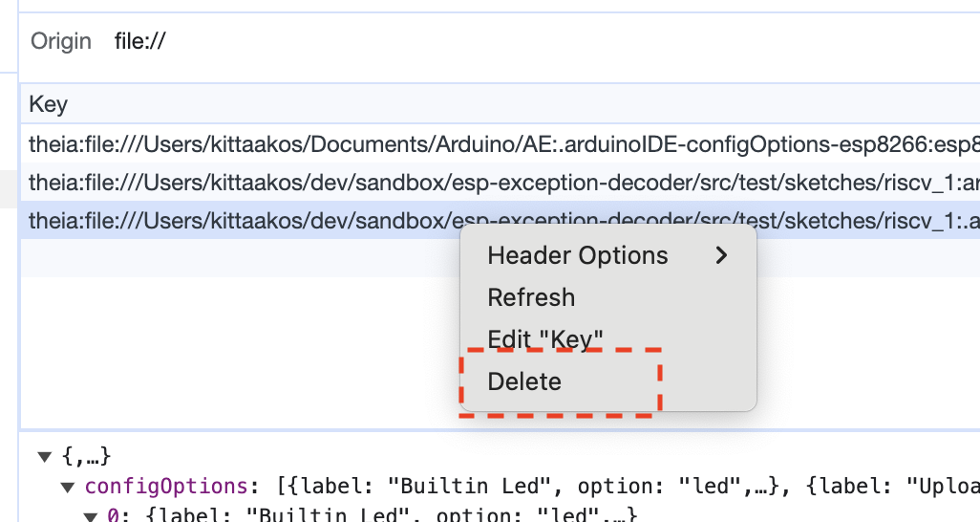Select the non-highlighted riscv_1 key row
Screen dimensions: 980x522
click(478, 182)
